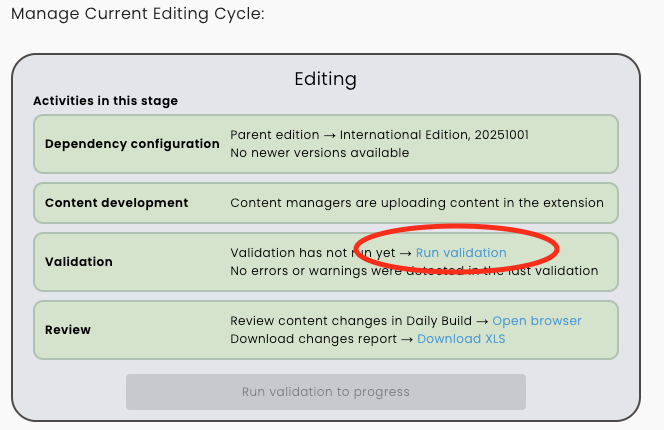Click the Parent edition International Edition text
The image size is (664, 430).
pos(379,135)
